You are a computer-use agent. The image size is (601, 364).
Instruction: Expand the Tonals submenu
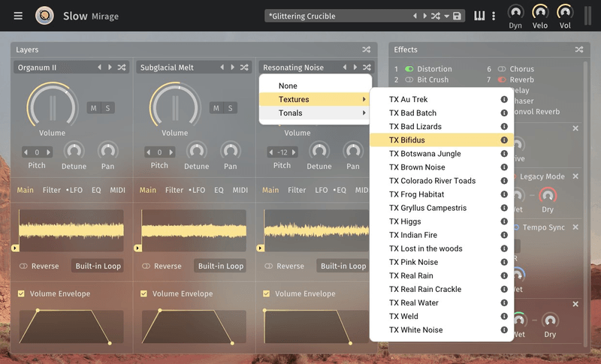316,113
